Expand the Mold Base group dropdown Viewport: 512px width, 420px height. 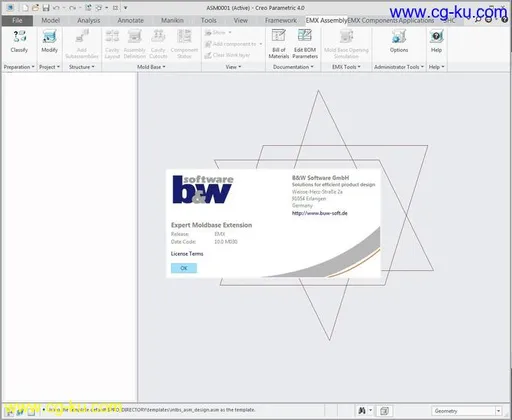(x=151, y=67)
